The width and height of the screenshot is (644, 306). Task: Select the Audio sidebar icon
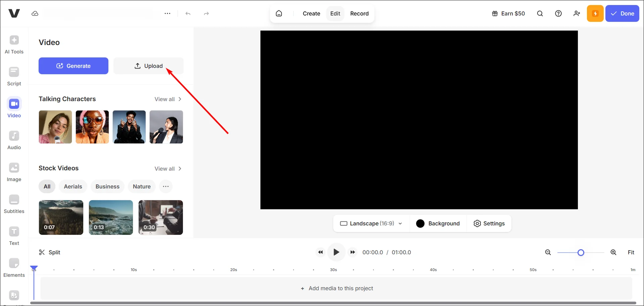tap(14, 140)
